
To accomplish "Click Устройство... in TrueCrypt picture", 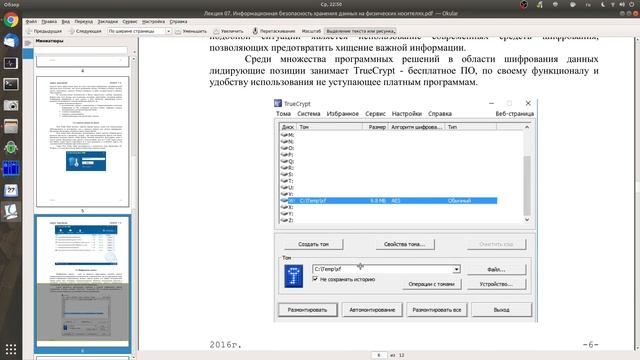I will (496, 284).
